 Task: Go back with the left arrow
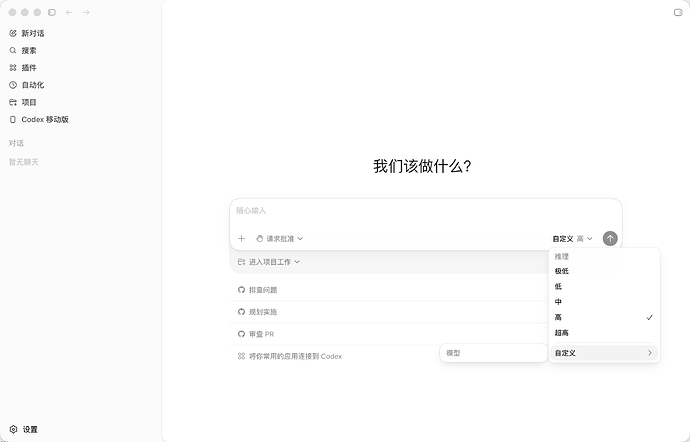(x=69, y=12)
